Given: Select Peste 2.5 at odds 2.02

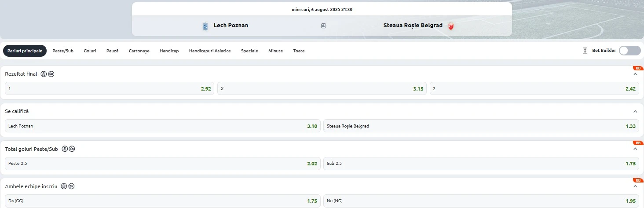Looking at the screenshot, I should (162, 164).
